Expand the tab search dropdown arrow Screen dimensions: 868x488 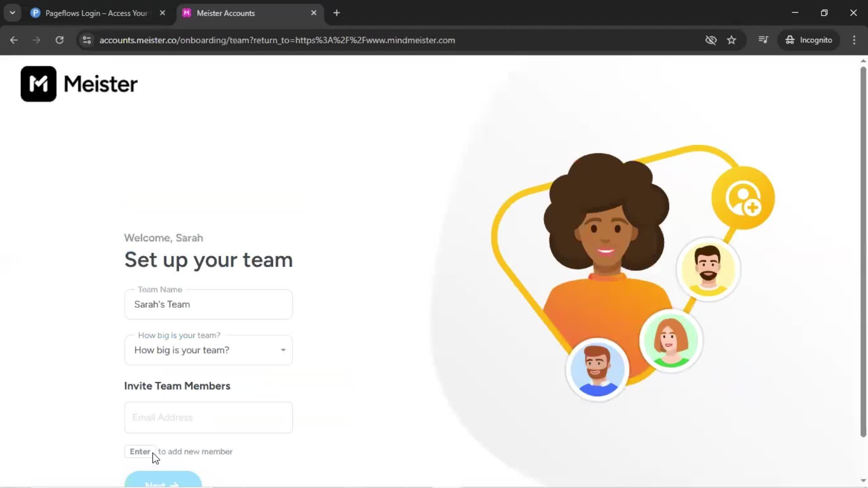pos(13,13)
